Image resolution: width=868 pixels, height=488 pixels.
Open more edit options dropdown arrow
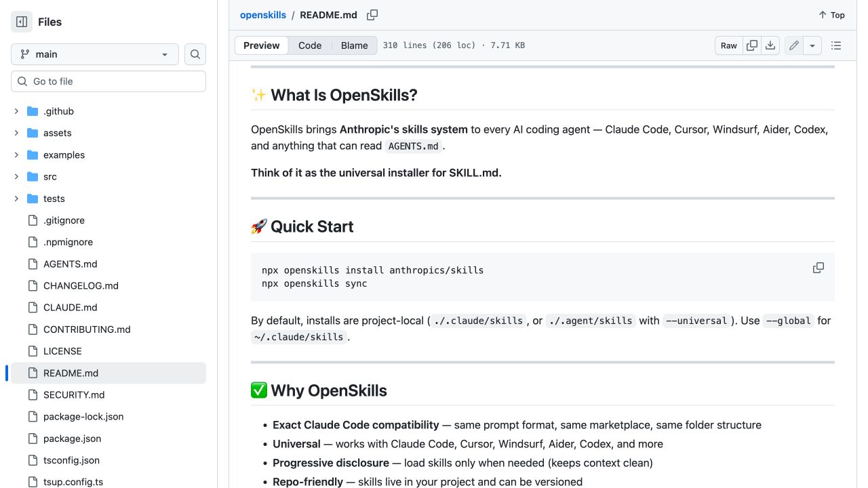pyautogui.click(x=812, y=45)
